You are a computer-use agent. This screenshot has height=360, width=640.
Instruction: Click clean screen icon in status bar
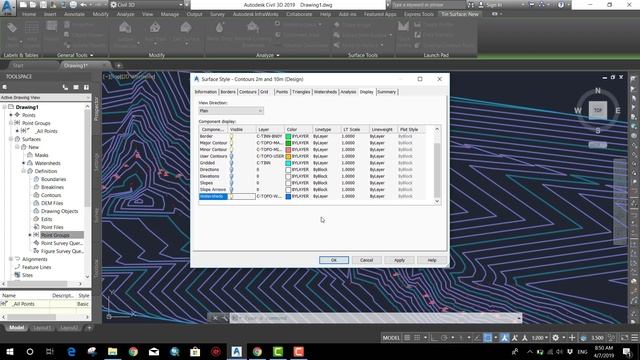tap(624, 338)
